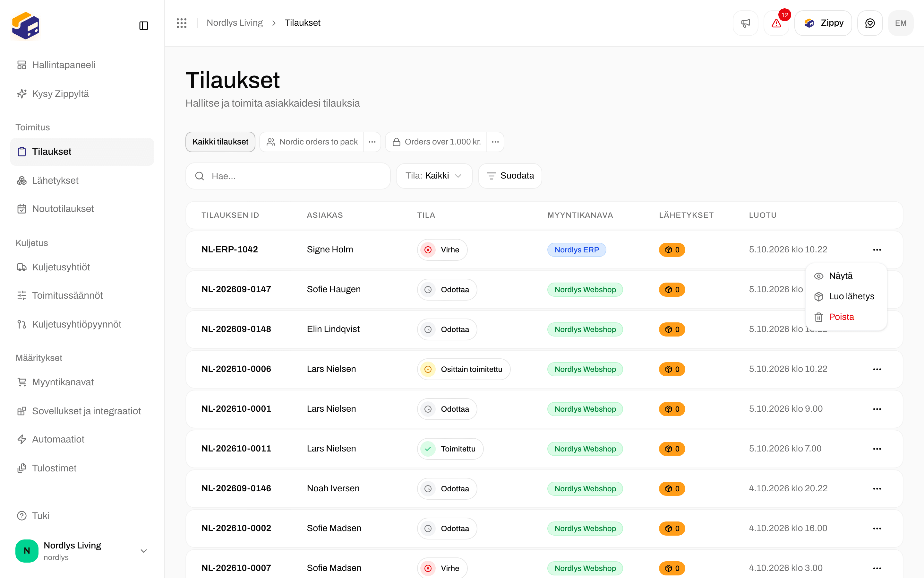This screenshot has height=578, width=924.
Task: Open order NL-ERP-1042
Action: (x=229, y=250)
